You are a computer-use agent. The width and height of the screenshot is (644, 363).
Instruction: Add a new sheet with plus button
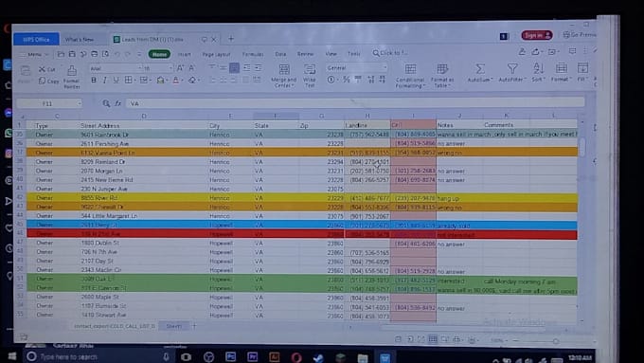195,326
